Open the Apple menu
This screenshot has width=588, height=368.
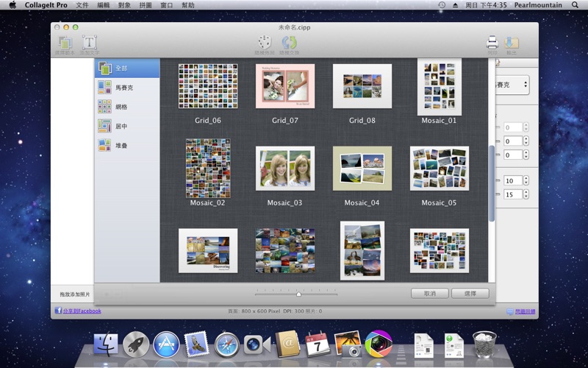pos(12,5)
